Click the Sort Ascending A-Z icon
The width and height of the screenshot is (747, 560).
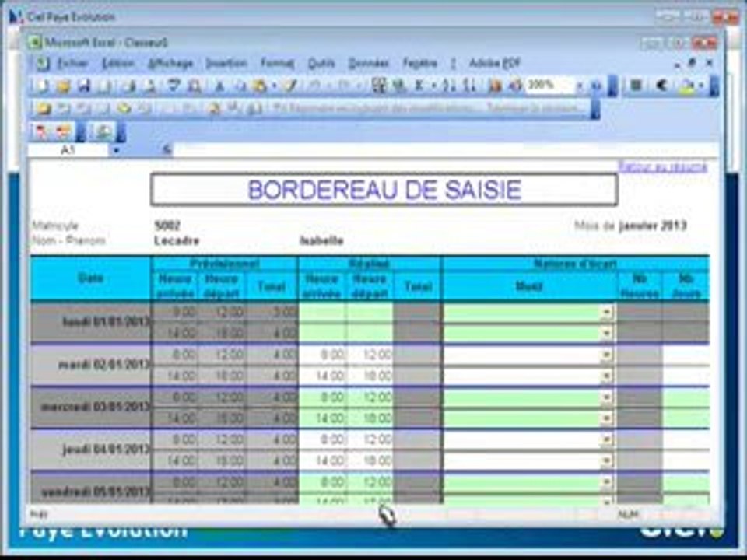(x=448, y=86)
